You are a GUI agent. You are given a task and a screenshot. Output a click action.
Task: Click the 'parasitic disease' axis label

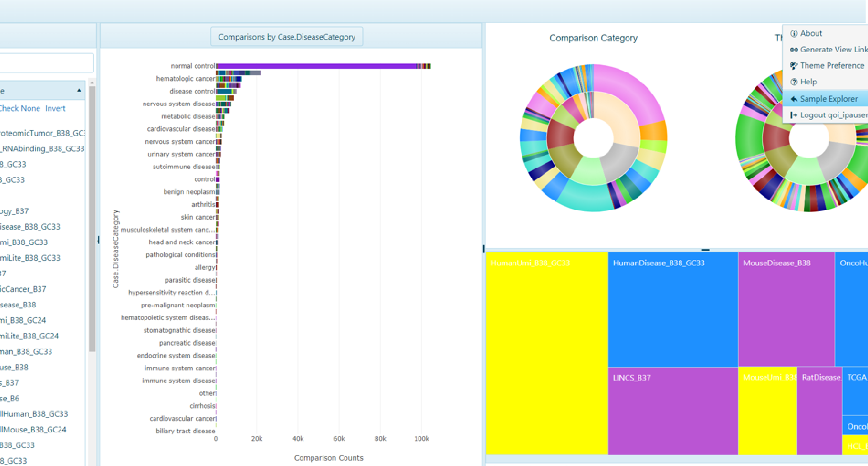(190, 280)
